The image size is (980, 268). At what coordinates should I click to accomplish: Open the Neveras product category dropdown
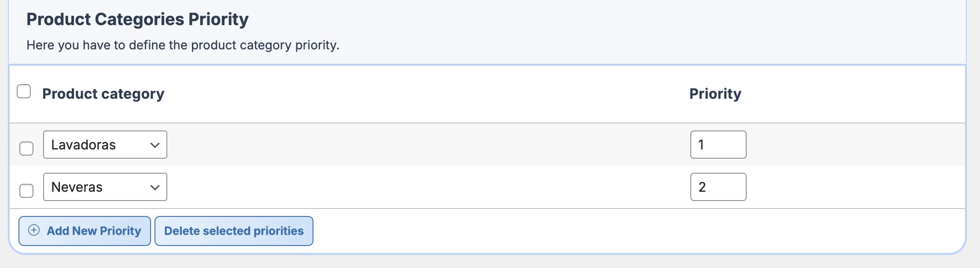[105, 187]
